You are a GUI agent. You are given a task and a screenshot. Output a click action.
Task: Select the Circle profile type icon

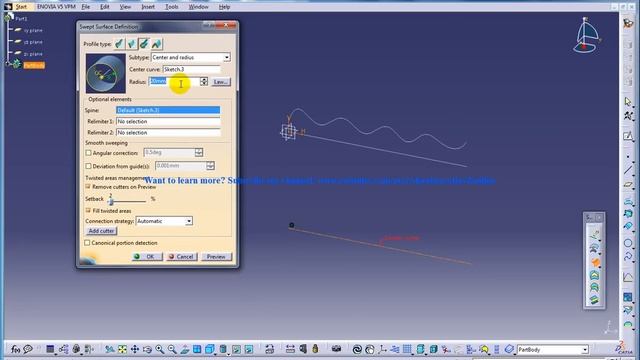click(144, 44)
